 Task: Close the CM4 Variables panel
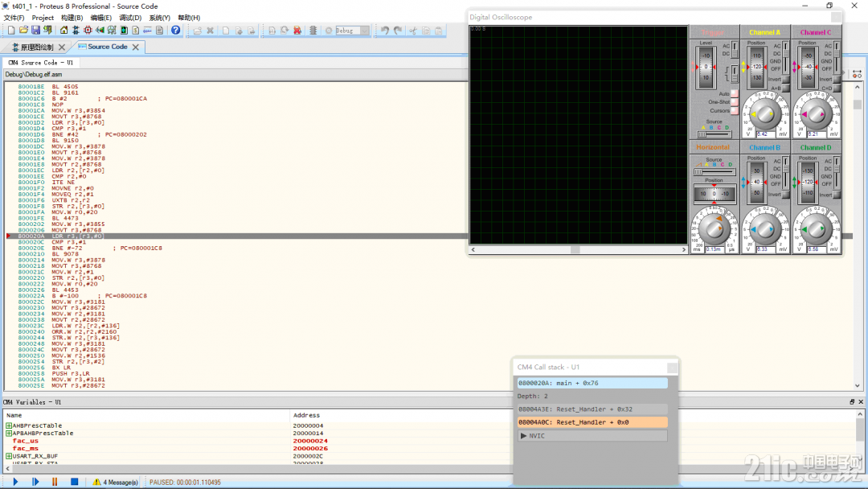pos(861,402)
